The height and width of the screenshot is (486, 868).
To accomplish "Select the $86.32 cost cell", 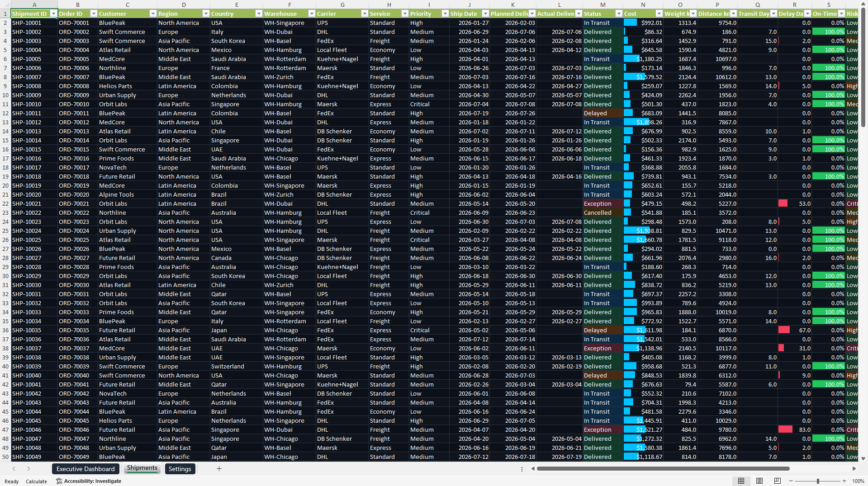I will click(x=643, y=32).
